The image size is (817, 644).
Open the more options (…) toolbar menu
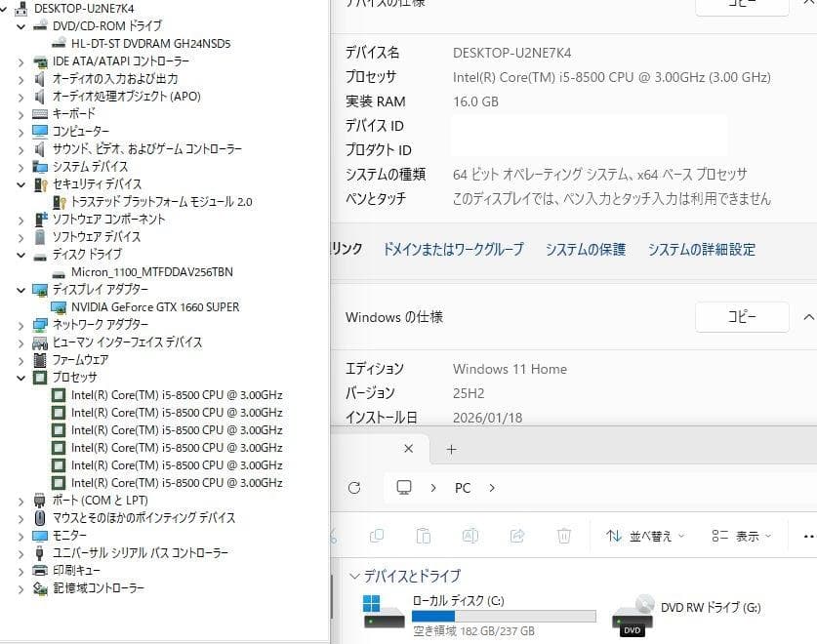point(805,536)
